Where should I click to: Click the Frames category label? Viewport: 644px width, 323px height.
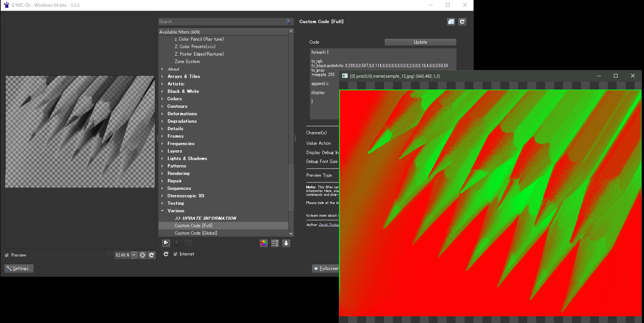[175, 136]
